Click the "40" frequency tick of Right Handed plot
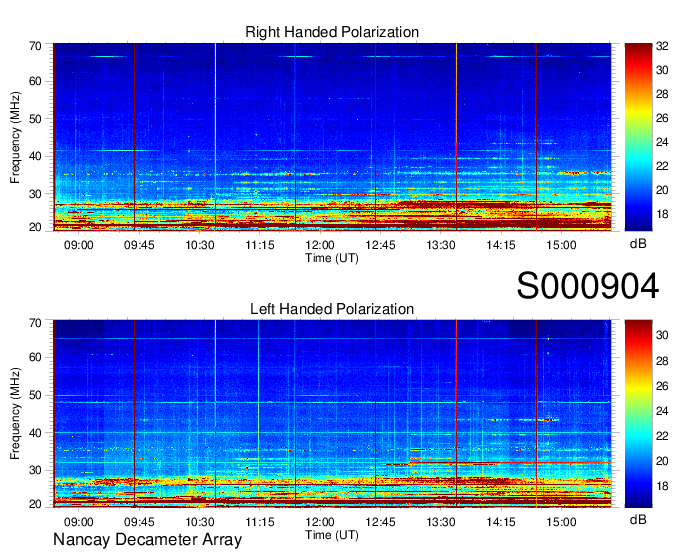Screen dimensions: 680x552 pyautogui.click(x=35, y=156)
